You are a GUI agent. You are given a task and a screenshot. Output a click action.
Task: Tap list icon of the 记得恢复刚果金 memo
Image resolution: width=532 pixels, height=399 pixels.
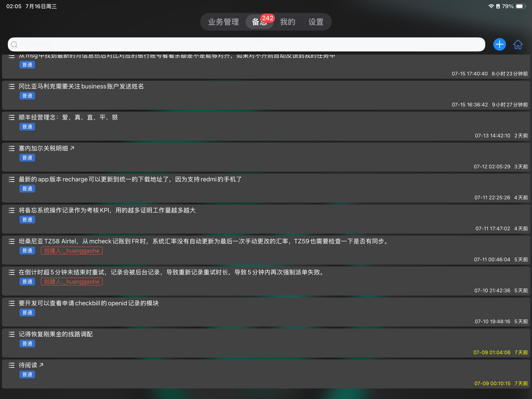point(11,334)
